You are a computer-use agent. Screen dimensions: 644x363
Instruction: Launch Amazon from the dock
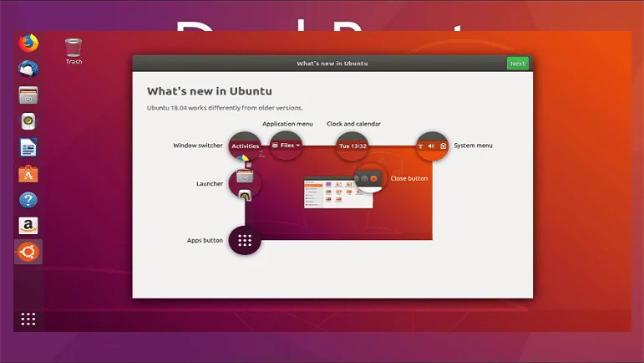pos(28,226)
